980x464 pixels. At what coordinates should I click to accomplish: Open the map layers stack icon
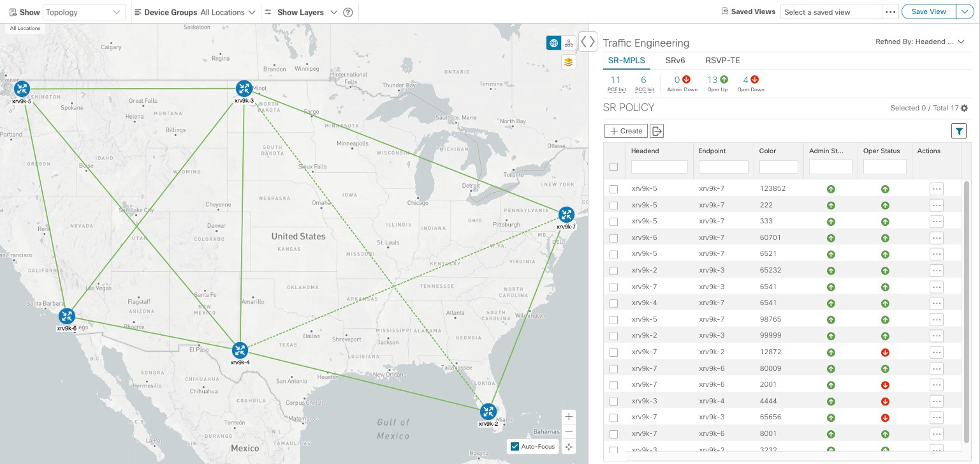tap(569, 62)
